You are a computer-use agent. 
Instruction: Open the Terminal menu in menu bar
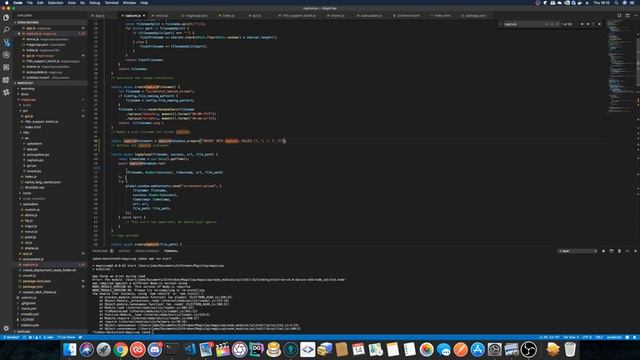click(x=111, y=3)
